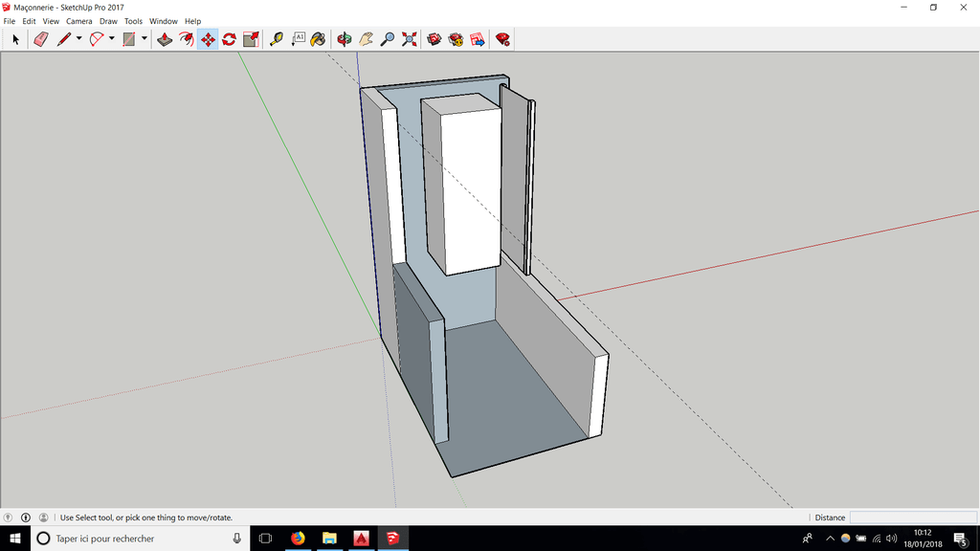This screenshot has width=980, height=551.
Task: Open the Draw menu
Action: tap(108, 21)
